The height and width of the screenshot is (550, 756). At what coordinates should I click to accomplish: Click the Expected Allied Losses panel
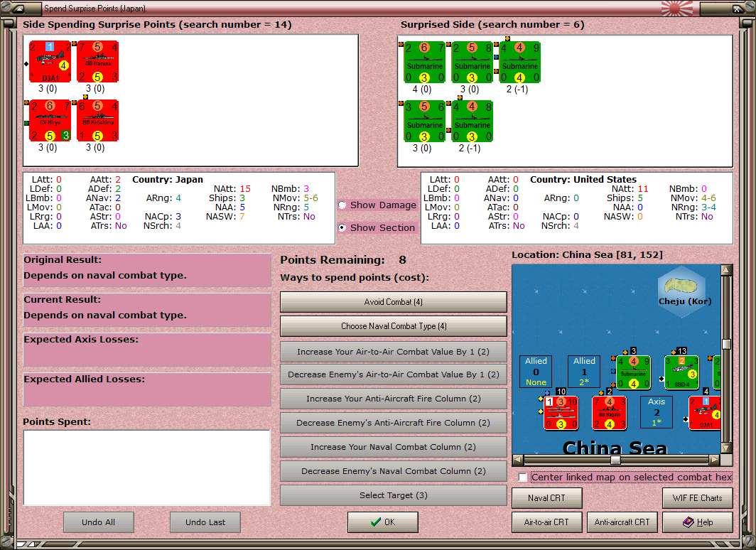tap(147, 389)
